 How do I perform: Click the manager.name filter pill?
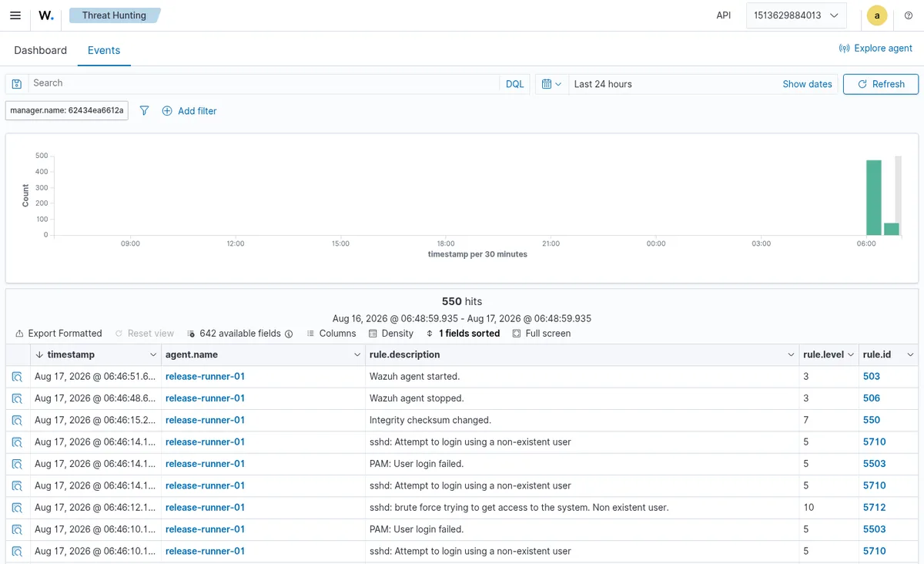click(x=67, y=110)
